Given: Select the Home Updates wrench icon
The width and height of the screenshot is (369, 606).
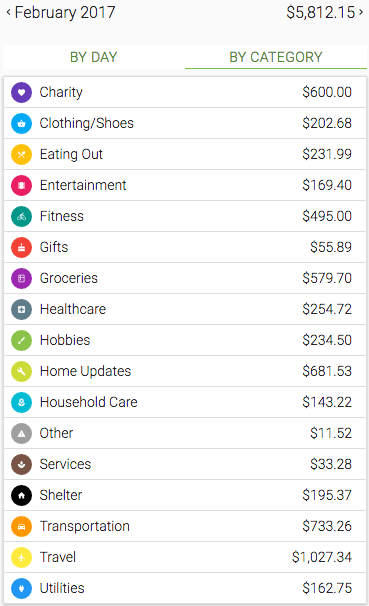Looking at the screenshot, I should click(21, 371).
